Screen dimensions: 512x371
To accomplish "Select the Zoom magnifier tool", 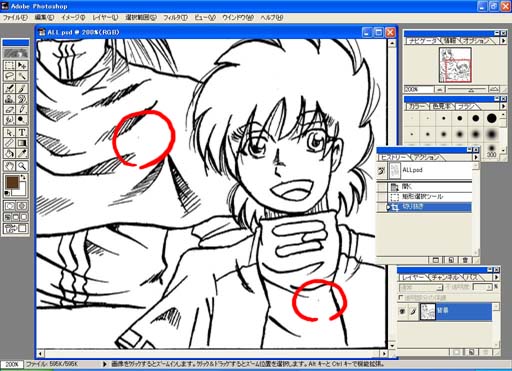I will click(x=22, y=166).
